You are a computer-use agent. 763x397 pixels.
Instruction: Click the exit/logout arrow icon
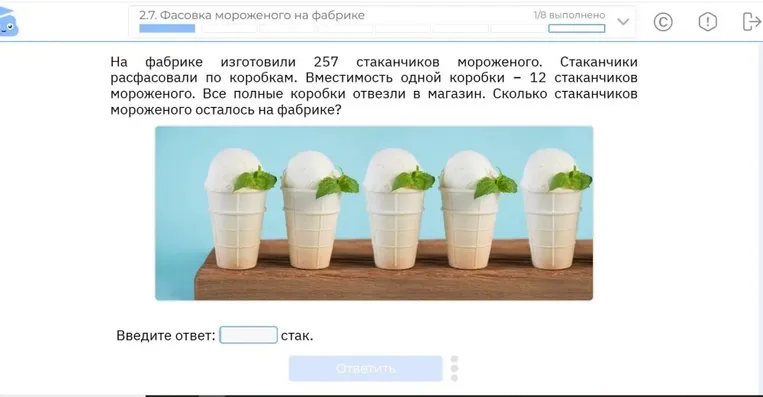pyautogui.click(x=751, y=21)
